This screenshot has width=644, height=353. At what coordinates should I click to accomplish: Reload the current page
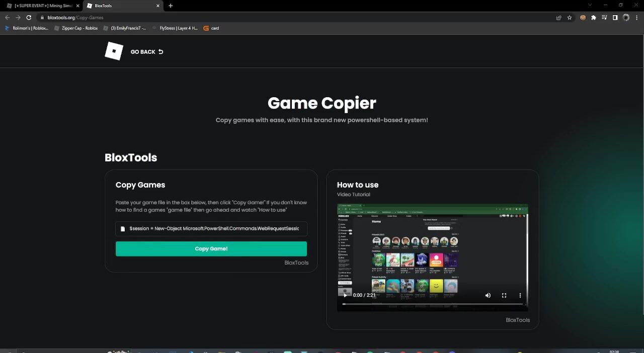pyautogui.click(x=29, y=18)
